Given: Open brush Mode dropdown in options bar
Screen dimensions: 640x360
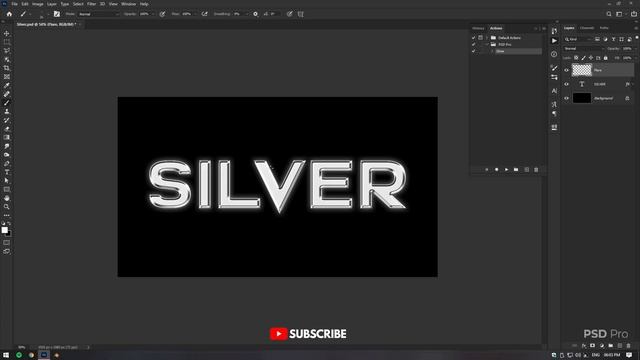Looking at the screenshot, I should click(x=99, y=14).
